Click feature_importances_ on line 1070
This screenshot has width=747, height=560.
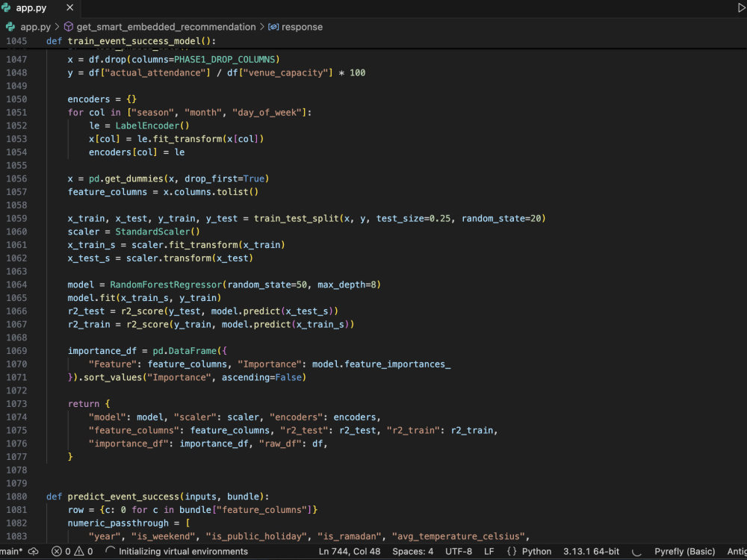coord(397,364)
